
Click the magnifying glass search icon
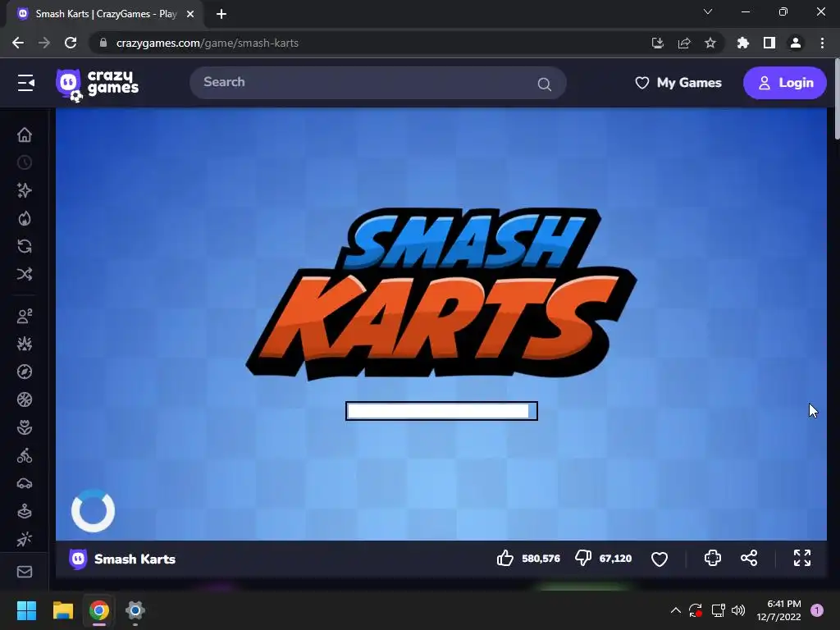coord(545,84)
